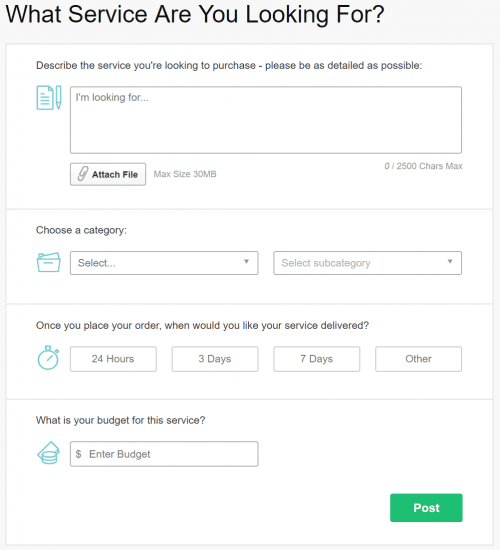
Task: Click the arrow on the category dropdown
Action: tap(246, 261)
